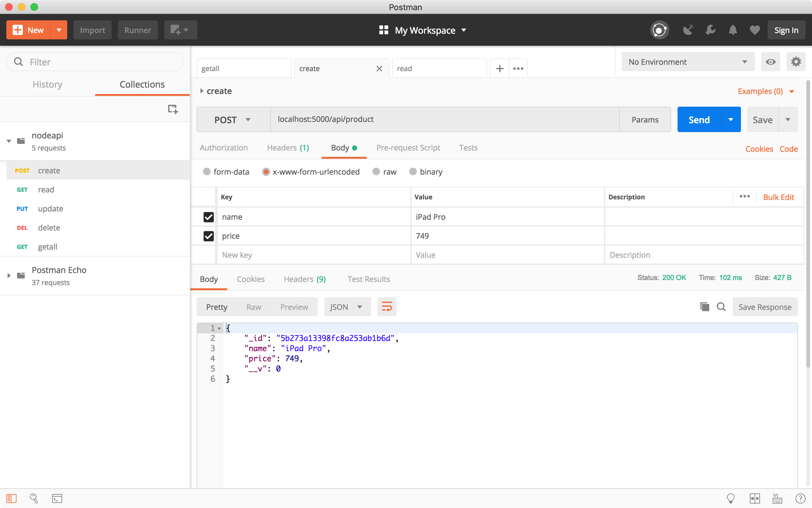812x508 pixels.
Task: Toggle two pane layout icon
Action: click(x=755, y=498)
